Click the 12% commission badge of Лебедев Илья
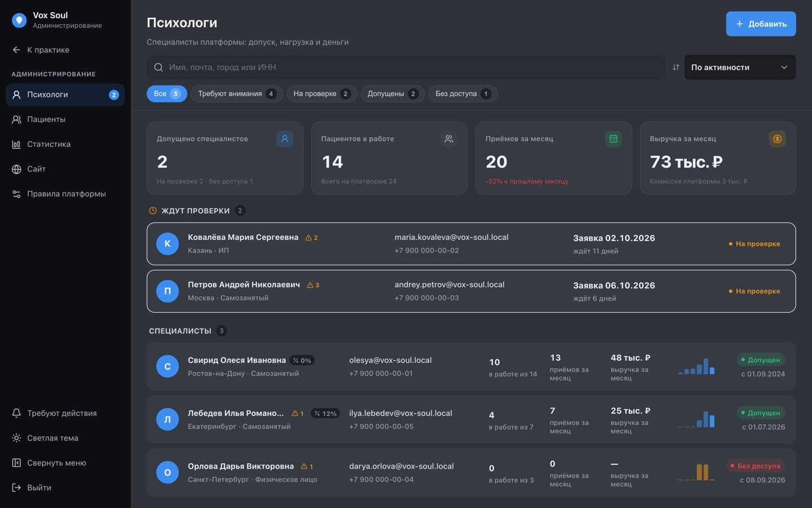 point(325,414)
